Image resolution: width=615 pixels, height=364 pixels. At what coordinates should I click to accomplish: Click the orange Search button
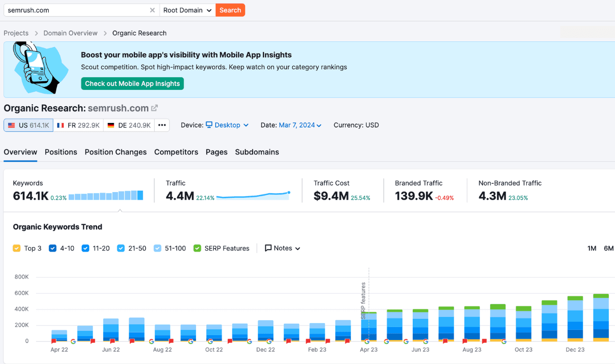click(x=230, y=10)
